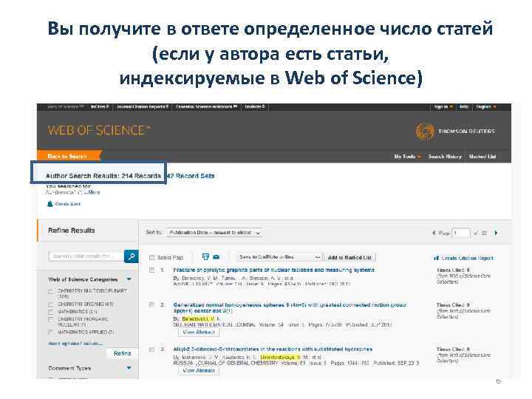Tick checkbox for result 1 Fracture article

(x=151, y=270)
